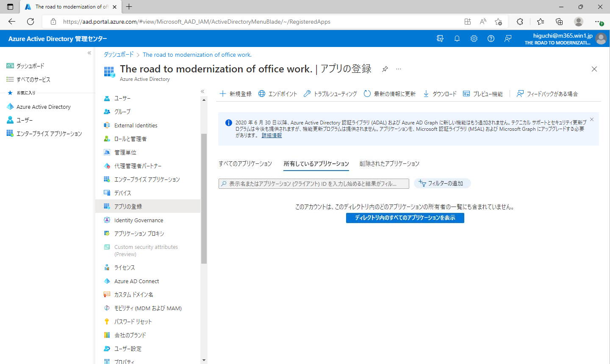
Task: Click フィードバックがある場合
Action: 547,94
